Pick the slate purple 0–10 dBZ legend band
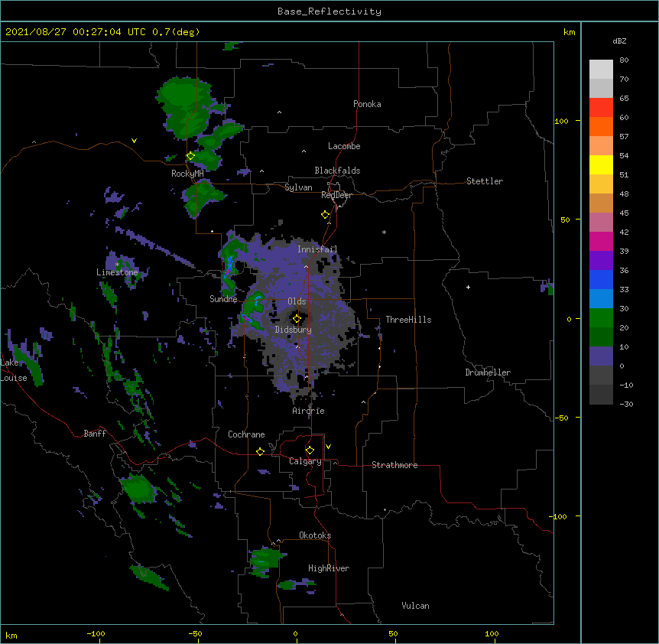Image resolution: width=659 pixels, height=644 pixels. click(x=601, y=356)
